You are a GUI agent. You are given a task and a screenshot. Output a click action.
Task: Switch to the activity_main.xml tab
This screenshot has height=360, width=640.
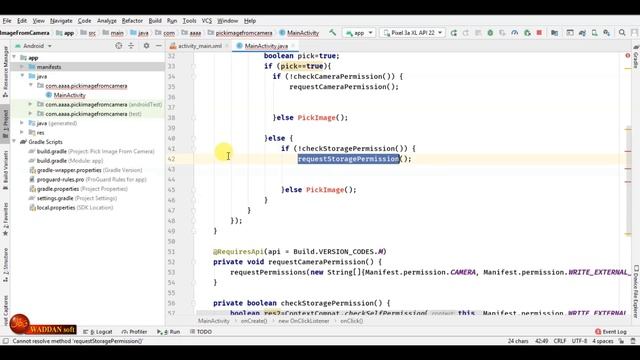[200, 46]
